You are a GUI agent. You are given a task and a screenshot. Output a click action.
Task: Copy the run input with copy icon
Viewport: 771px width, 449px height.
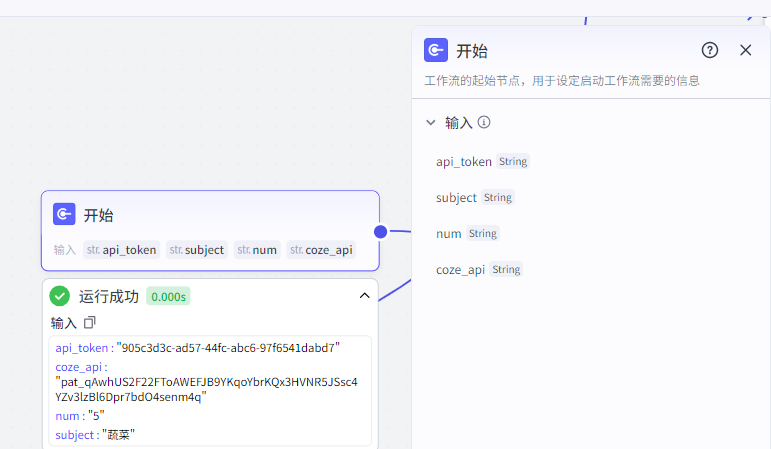pos(89,323)
